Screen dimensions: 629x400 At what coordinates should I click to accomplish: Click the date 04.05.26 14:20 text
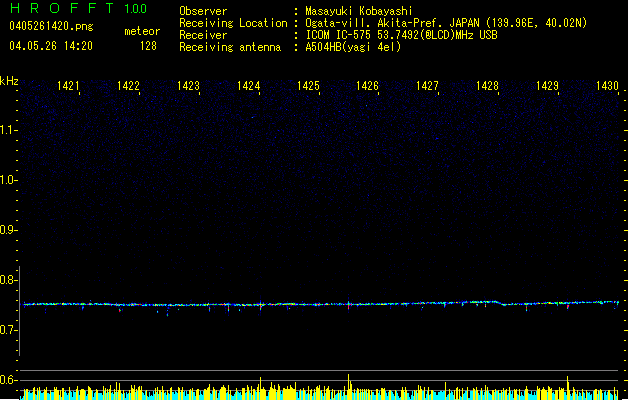click(x=51, y=46)
